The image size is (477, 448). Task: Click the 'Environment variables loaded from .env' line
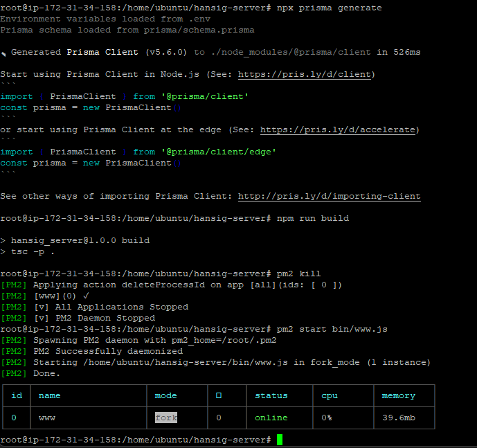pos(105,19)
